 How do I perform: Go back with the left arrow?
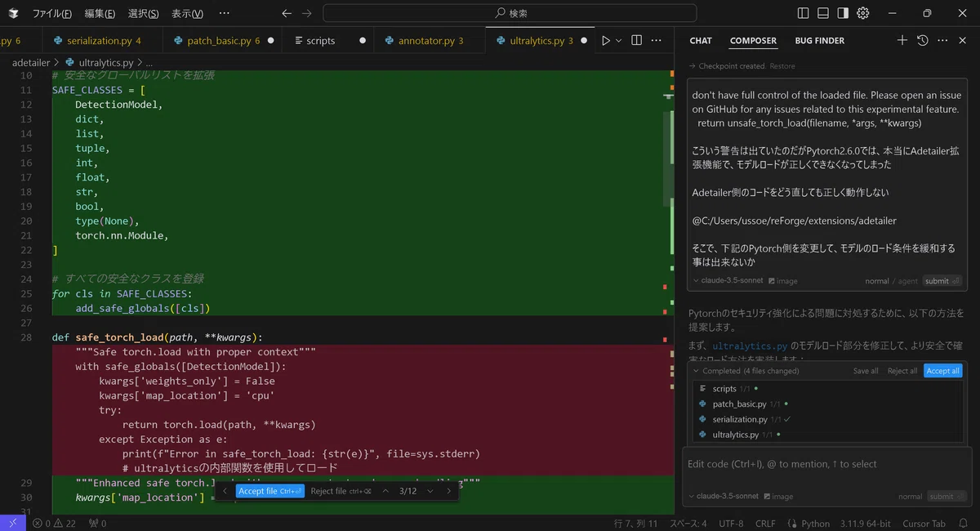coord(286,13)
